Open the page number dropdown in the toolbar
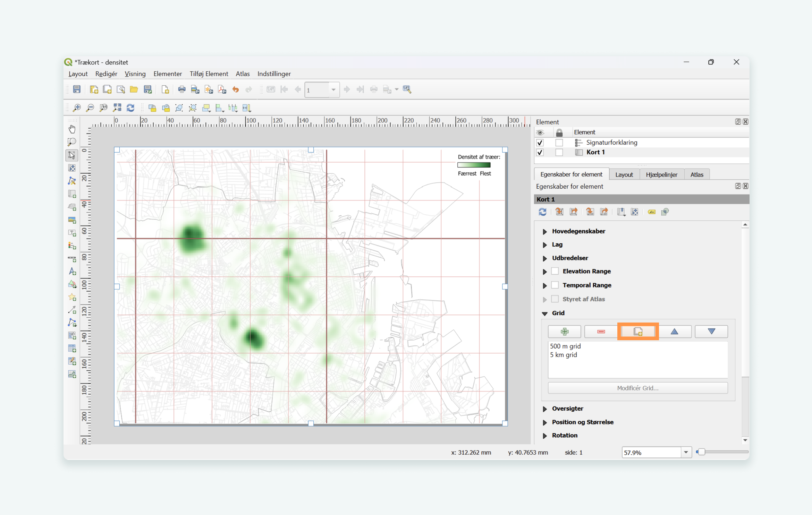The width and height of the screenshot is (812, 515). tap(333, 89)
